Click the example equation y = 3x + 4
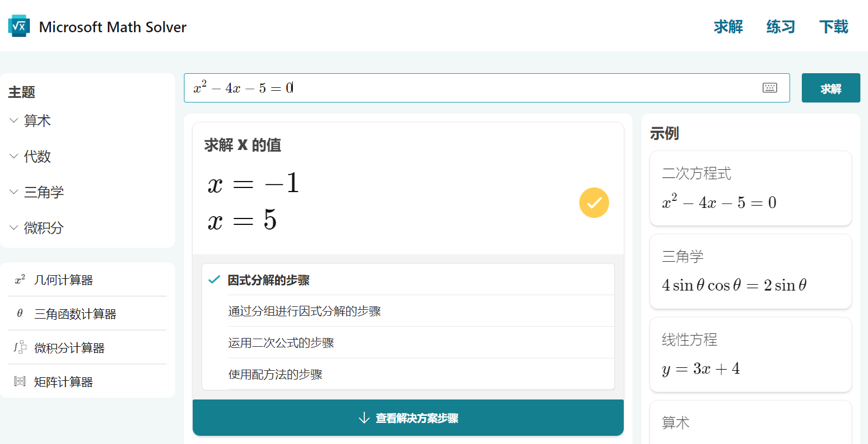868x444 pixels. point(701,369)
